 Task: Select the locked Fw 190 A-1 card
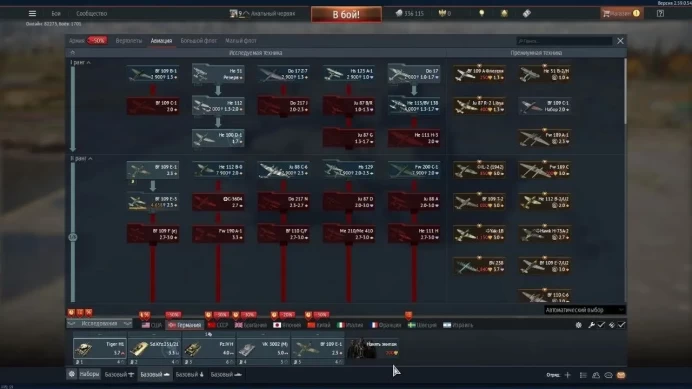click(218, 234)
